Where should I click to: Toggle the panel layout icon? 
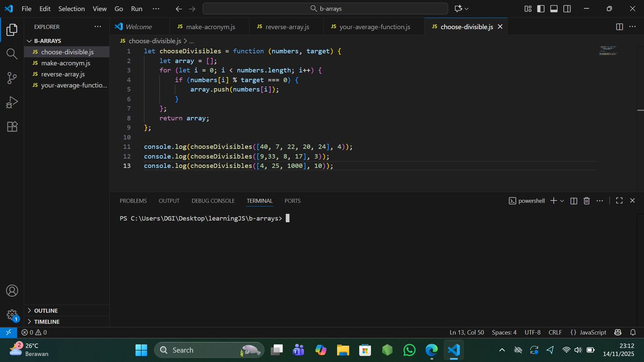554,9
